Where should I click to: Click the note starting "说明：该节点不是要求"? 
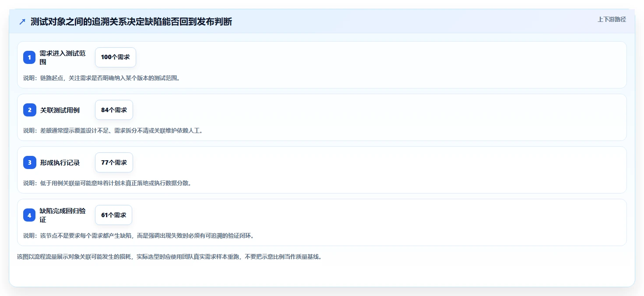pyautogui.click(x=139, y=236)
